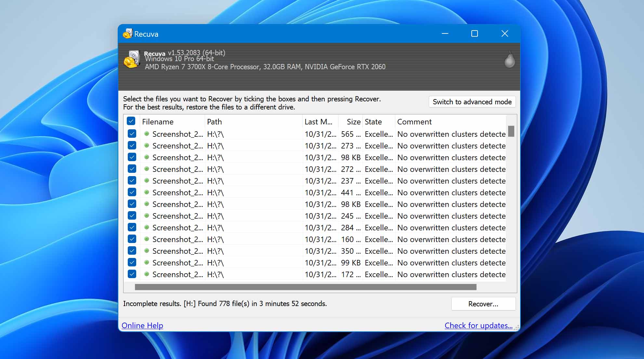Click the size value 237
The width and height of the screenshot is (644, 359).
tap(351, 181)
